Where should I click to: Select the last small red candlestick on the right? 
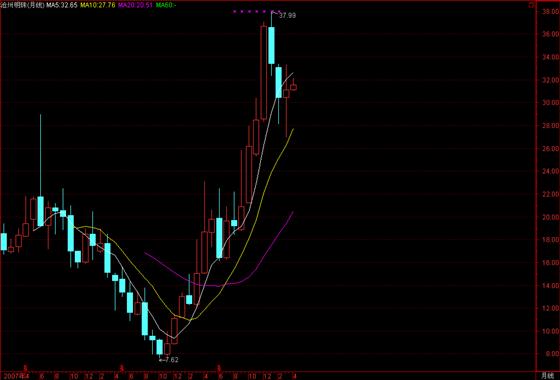click(x=294, y=87)
